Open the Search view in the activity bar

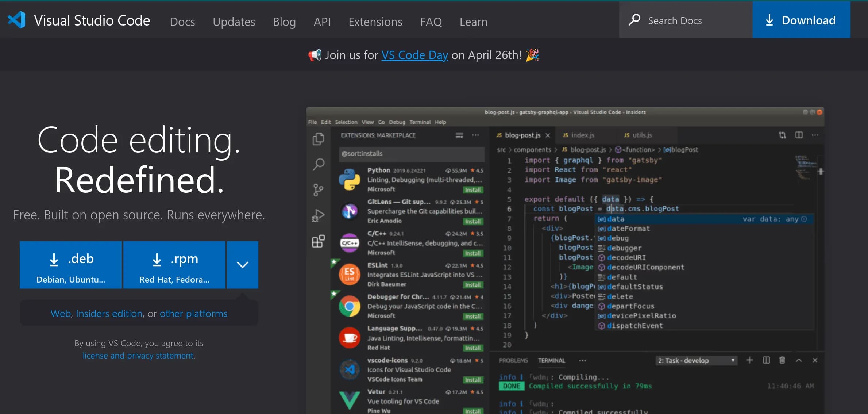[318, 164]
